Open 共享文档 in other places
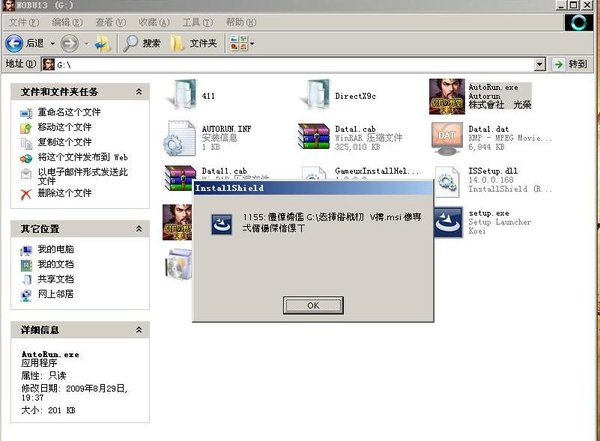Viewport: 600px width, 441px height. point(55,279)
